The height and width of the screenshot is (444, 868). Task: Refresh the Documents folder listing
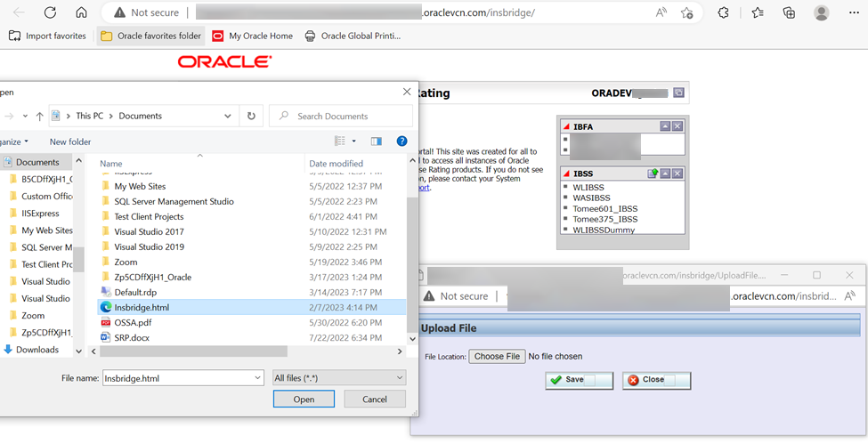click(x=251, y=117)
